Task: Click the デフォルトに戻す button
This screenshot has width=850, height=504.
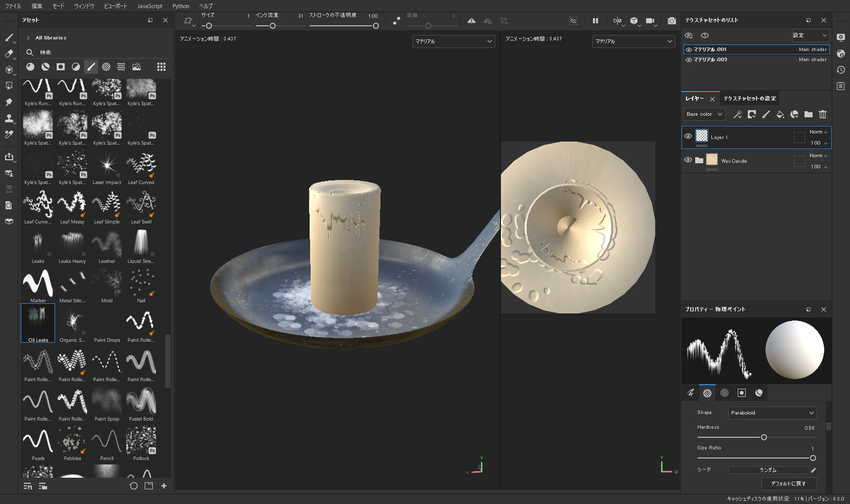Action: 788,484
